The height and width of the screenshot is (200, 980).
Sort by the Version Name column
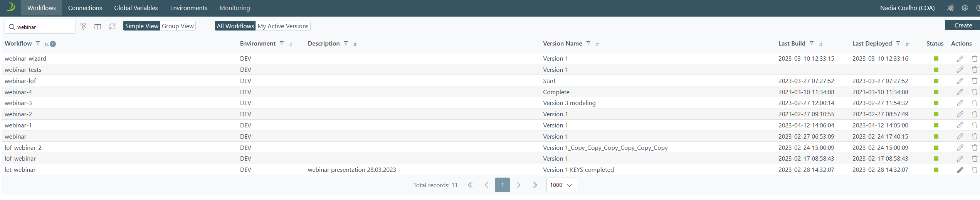[x=597, y=44]
